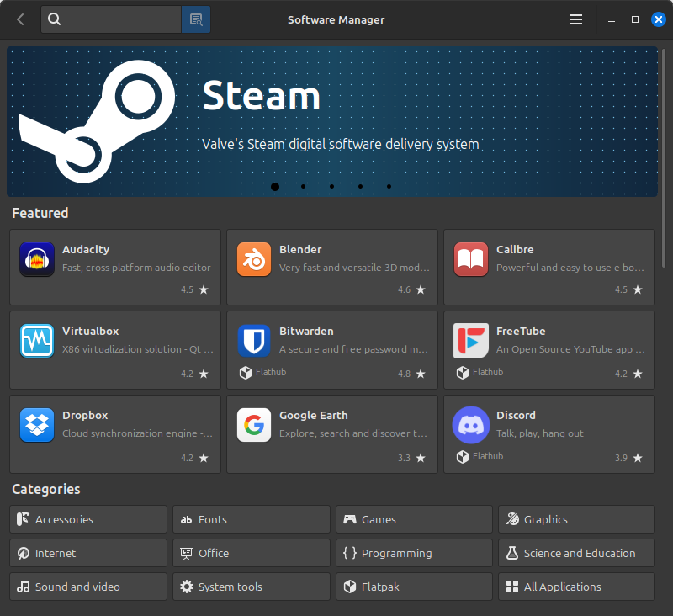
Task: Open the Office category
Action: [252, 553]
